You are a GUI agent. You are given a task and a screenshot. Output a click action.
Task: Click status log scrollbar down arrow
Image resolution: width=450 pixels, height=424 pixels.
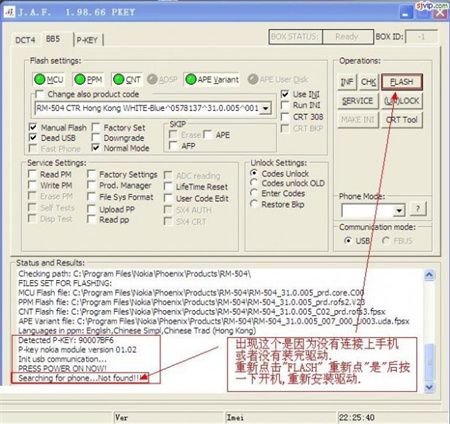pyautogui.click(x=429, y=387)
